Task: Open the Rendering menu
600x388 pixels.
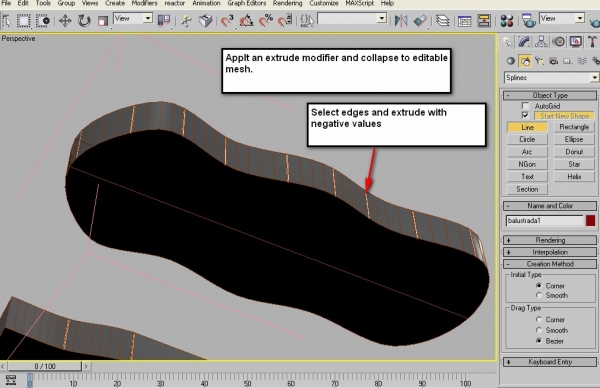Action: pyautogui.click(x=287, y=3)
